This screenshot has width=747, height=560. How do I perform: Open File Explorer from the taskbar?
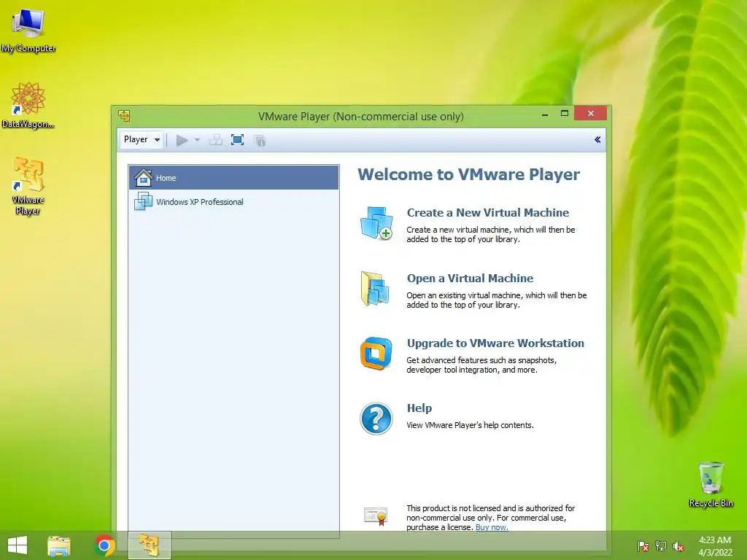click(x=59, y=545)
